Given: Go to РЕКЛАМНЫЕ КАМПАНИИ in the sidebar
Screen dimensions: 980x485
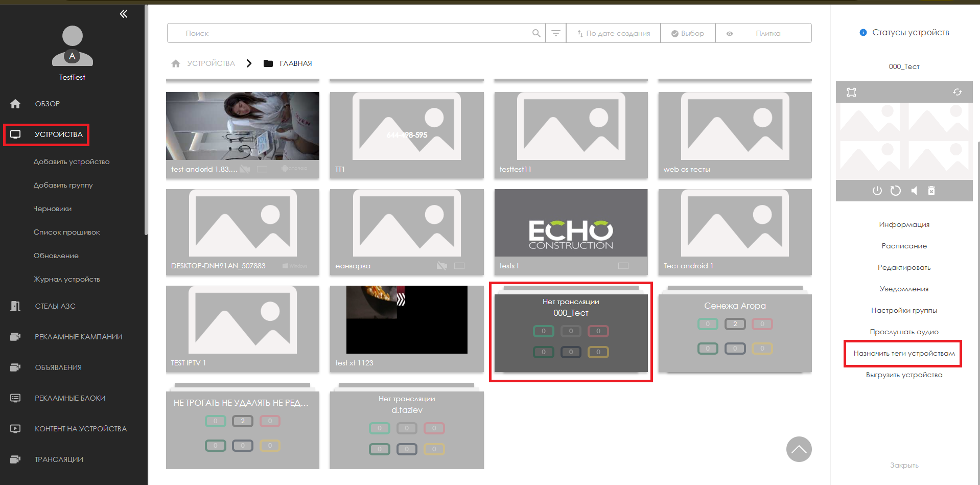Looking at the screenshot, I should (78, 337).
